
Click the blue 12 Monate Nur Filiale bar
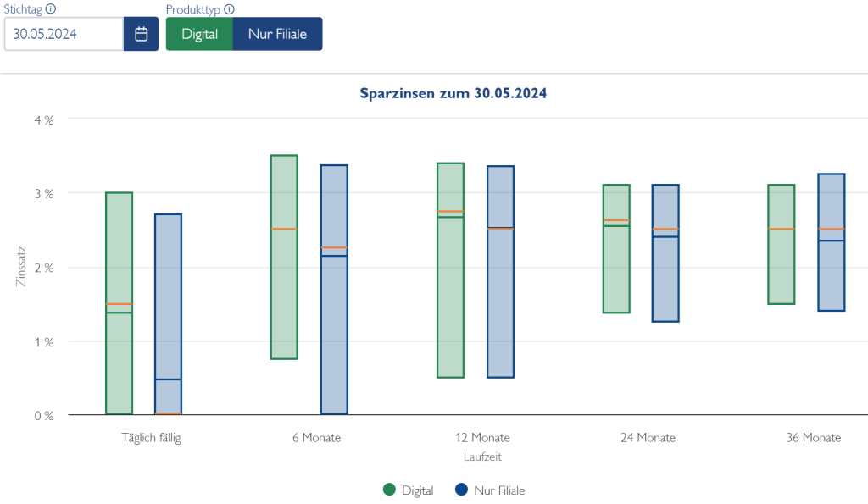500,313
